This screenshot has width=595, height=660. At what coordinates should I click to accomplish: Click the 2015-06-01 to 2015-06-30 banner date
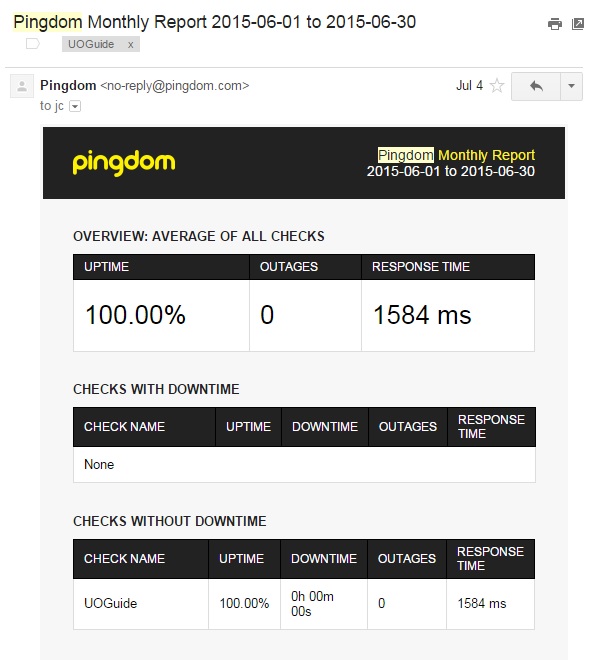[451, 171]
